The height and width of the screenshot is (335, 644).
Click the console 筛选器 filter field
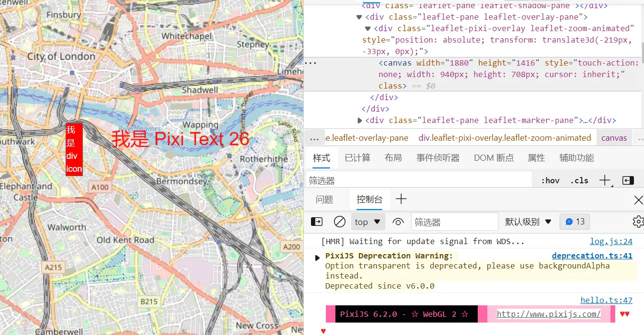coord(455,222)
